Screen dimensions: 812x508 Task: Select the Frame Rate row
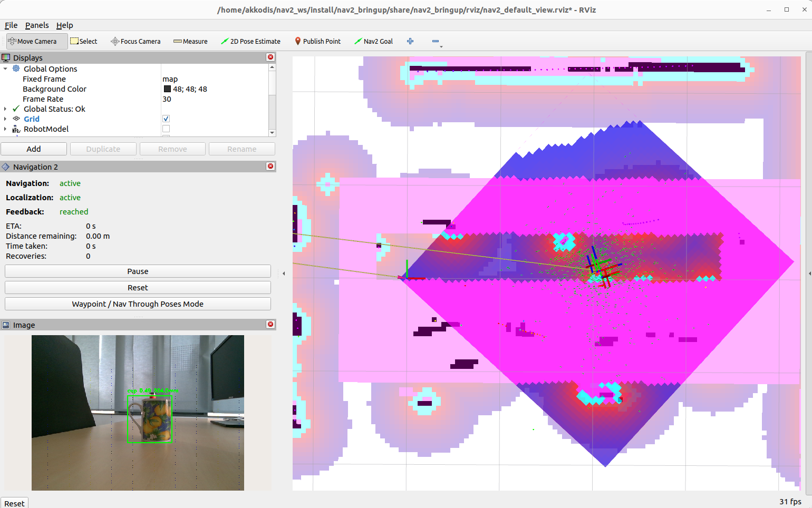pos(134,99)
